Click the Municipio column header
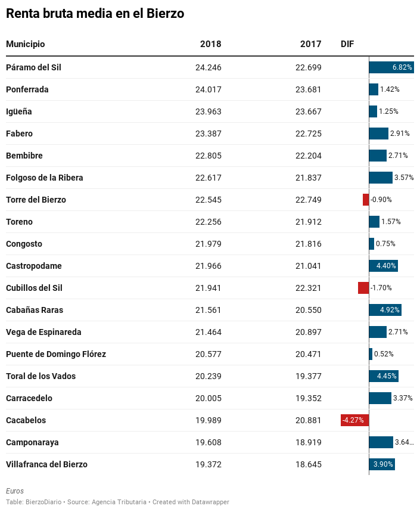Viewport: 420px width, 512px height. (x=26, y=44)
